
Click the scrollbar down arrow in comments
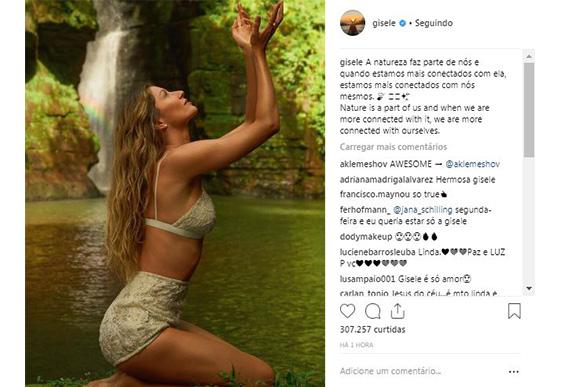pos(529,288)
